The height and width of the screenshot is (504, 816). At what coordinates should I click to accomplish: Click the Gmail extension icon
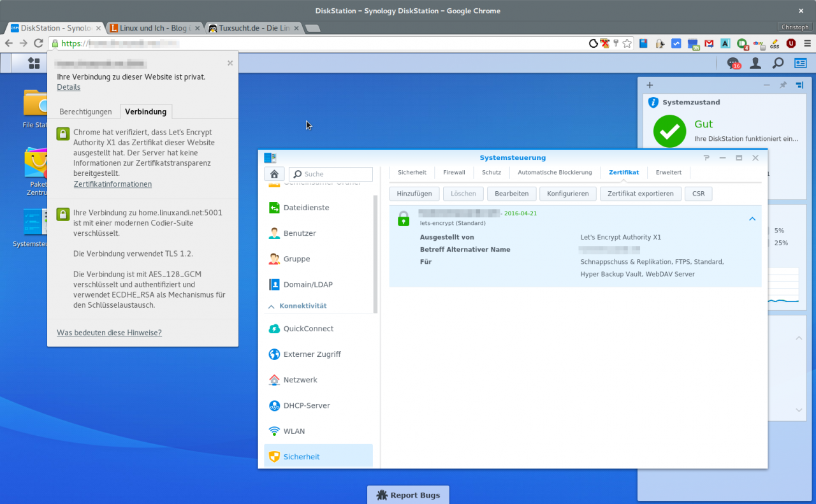pos(709,43)
